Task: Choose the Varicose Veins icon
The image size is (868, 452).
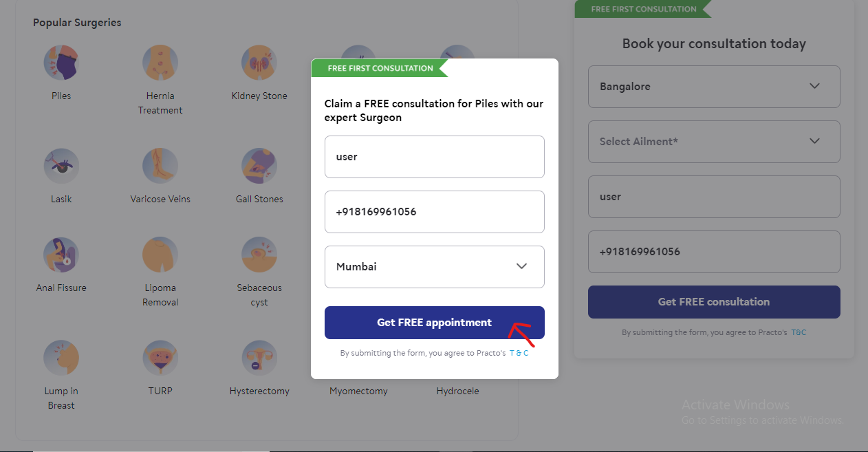Action: [160, 166]
